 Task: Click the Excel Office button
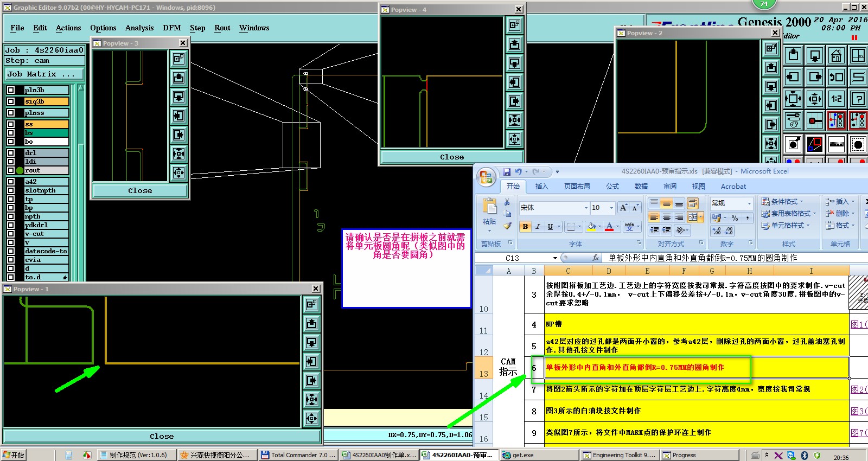(486, 177)
